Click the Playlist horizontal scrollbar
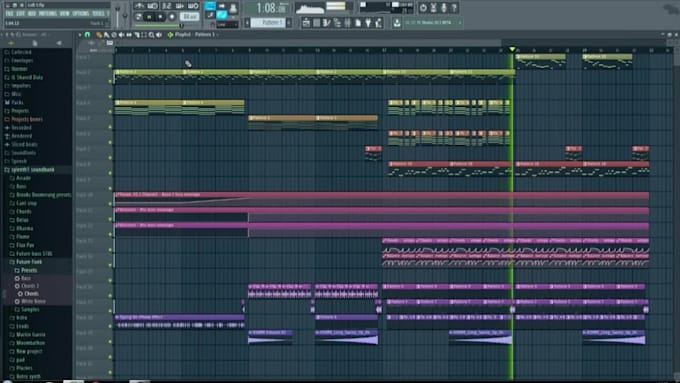Image resolution: width=680 pixels, height=383 pixels. tap(309, 43)
